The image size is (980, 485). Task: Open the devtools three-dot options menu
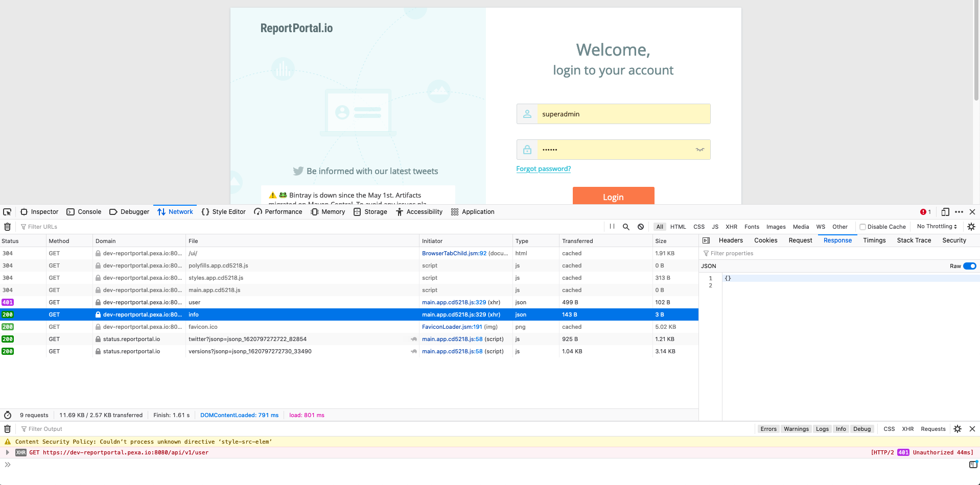click(959, 212)
